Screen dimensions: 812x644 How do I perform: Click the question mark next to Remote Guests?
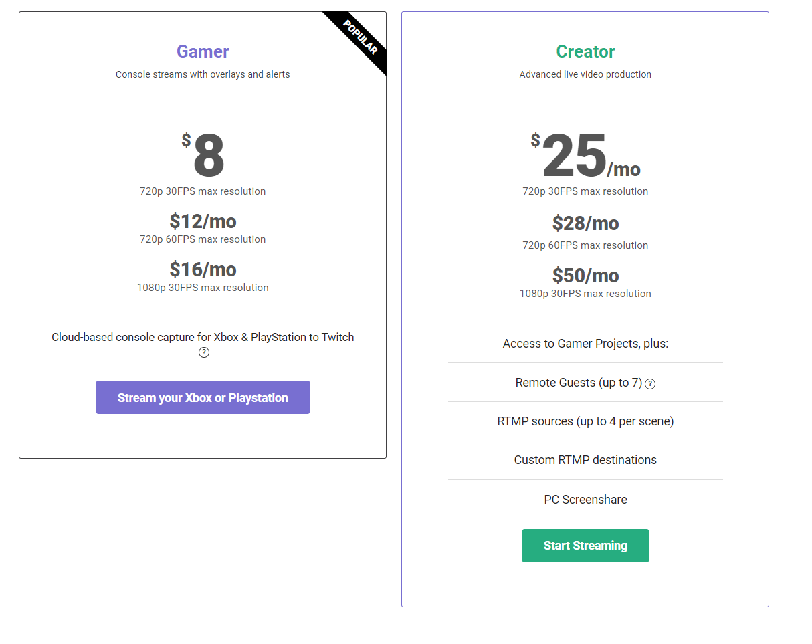pyautogui.click(x=649, y=384)
